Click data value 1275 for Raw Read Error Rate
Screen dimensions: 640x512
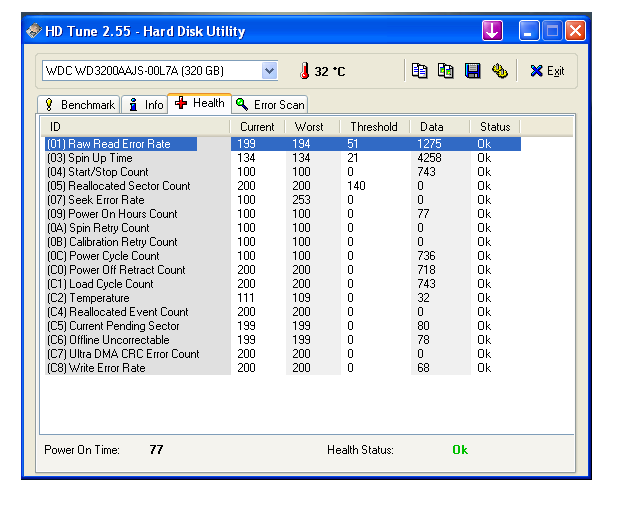pyautogui.click(x=429, y=144)
